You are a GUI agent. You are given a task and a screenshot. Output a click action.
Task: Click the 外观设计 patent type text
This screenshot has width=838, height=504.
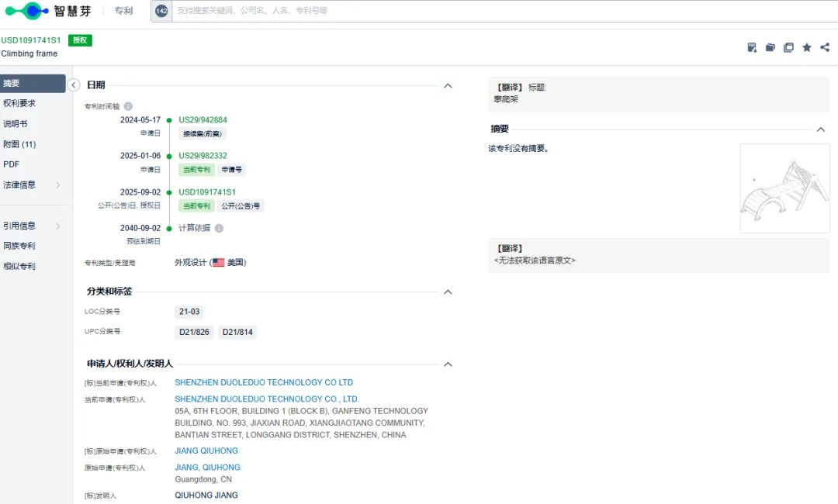click(190, 263)
